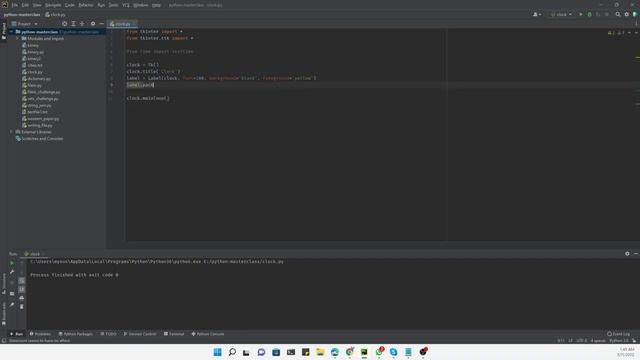Clear all output with trash icon

point(22,307)
